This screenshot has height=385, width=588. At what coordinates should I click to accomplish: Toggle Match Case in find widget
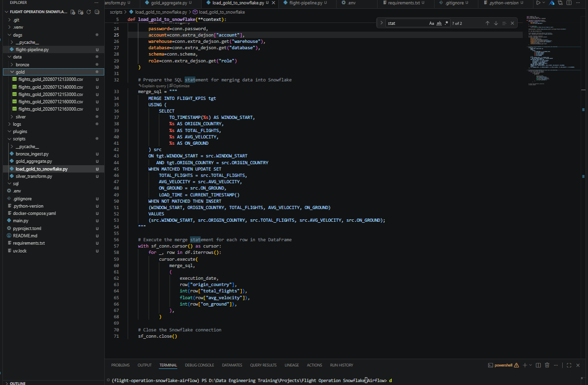[432, 23]
